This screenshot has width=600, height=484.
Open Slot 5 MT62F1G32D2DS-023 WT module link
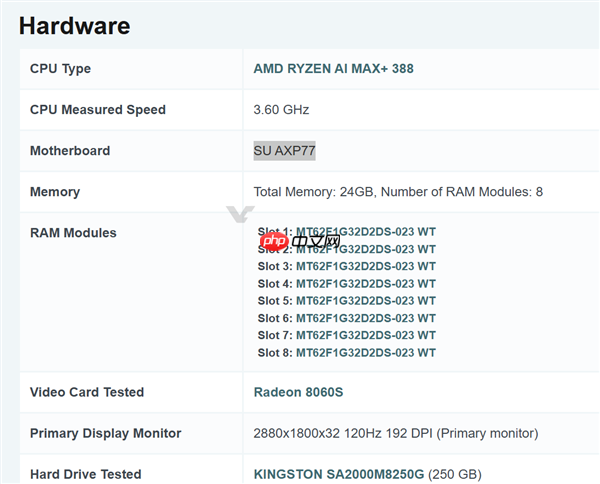click(366, 301)
